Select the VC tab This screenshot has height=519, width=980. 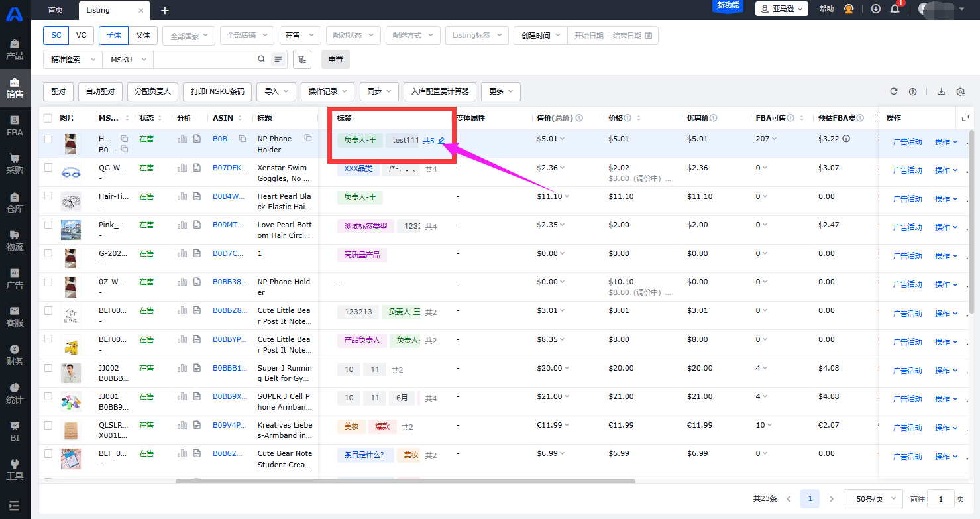click(81, 36)
